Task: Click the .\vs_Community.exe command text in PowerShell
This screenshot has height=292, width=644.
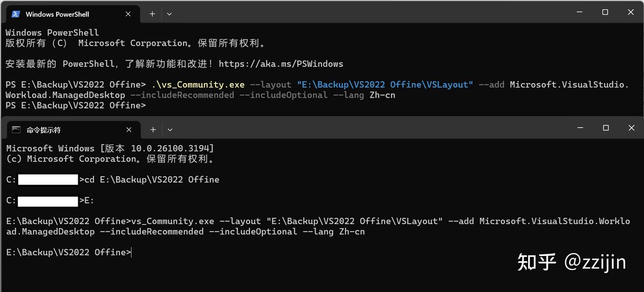Action: point(198,85)
